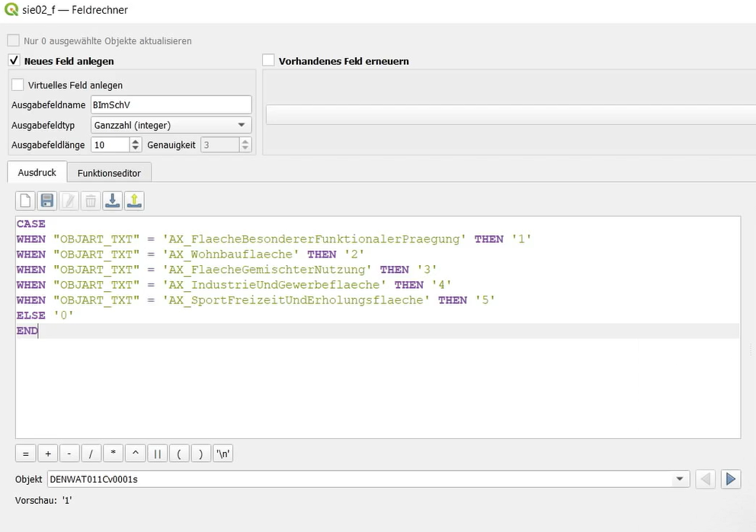Viewport: 756px width, 532px height.
Task: Click the Ausgabefeldname input field
Action: (x=170, y=104)
